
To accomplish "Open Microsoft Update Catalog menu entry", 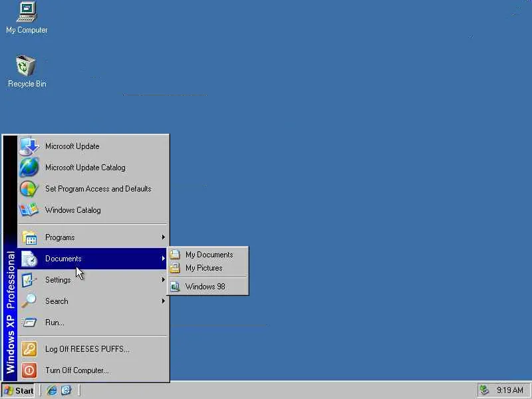I will click(93, 168).
